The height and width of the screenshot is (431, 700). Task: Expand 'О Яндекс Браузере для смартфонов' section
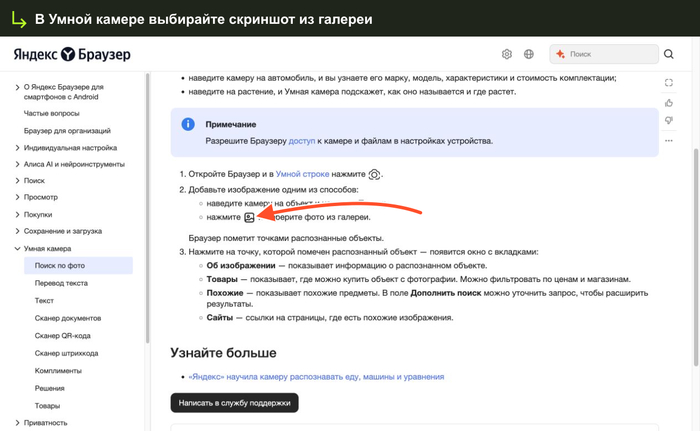[17, 87]
